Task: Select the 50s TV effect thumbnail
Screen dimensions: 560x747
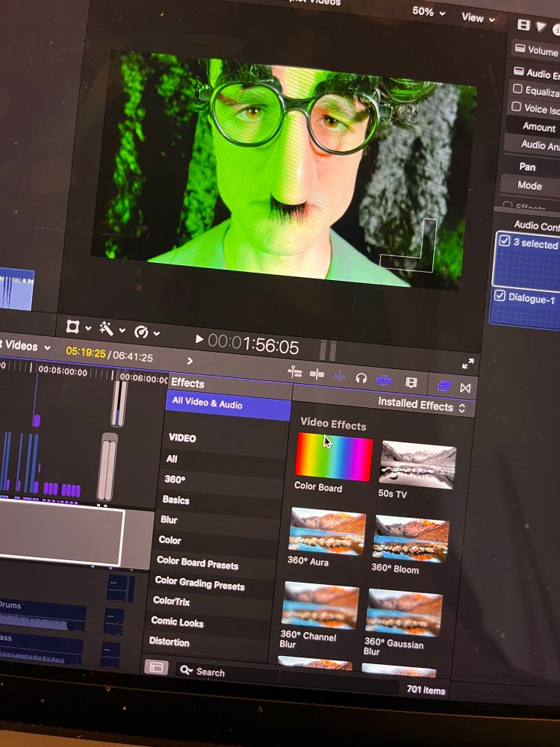Action: [x=417, y=465]
